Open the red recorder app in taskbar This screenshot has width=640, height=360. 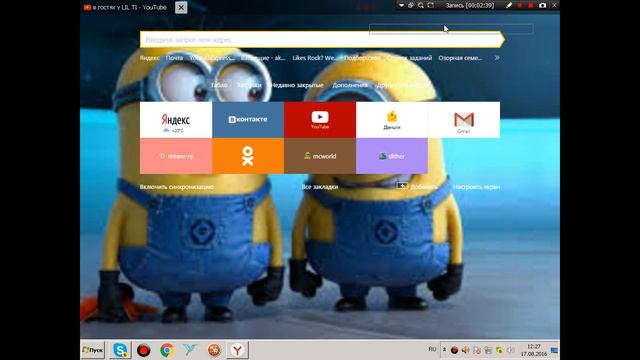pos(143,350)
